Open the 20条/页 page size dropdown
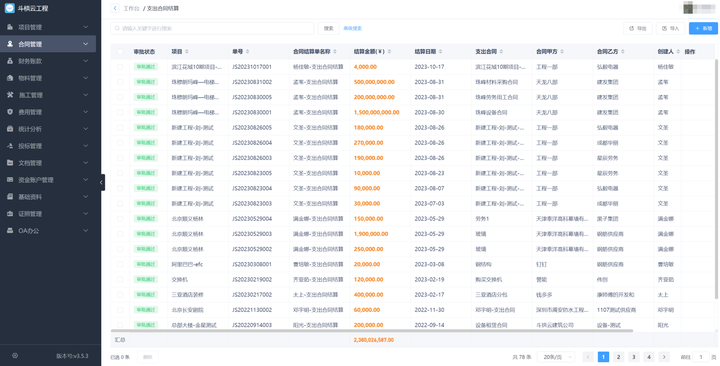Screen dimensions: 720x366 (x=557, y=357)
